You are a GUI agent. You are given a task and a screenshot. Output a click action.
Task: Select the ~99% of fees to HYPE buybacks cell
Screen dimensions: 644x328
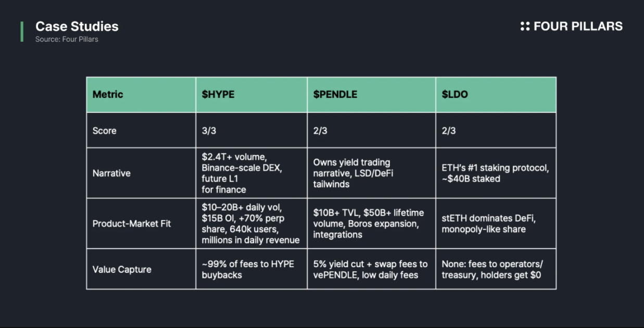coord(248,269)
